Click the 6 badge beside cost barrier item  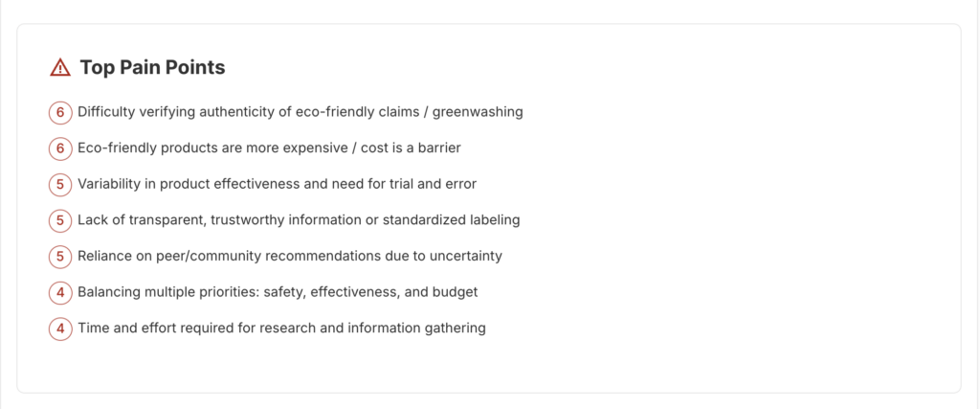60,148
